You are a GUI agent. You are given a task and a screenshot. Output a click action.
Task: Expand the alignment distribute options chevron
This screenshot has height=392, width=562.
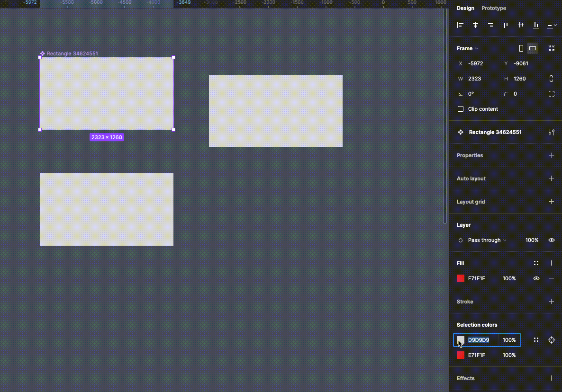(551, 25)
